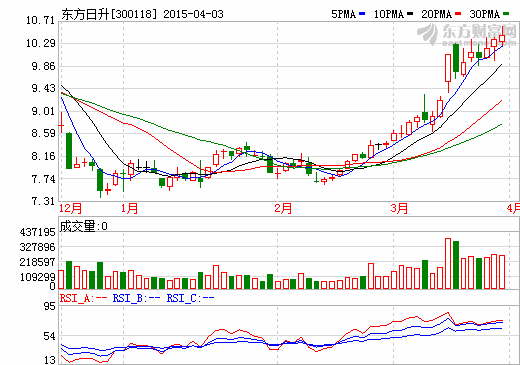520x365 pixels.
Task: Click the tallest red volume bar in March
Action: 448,263
